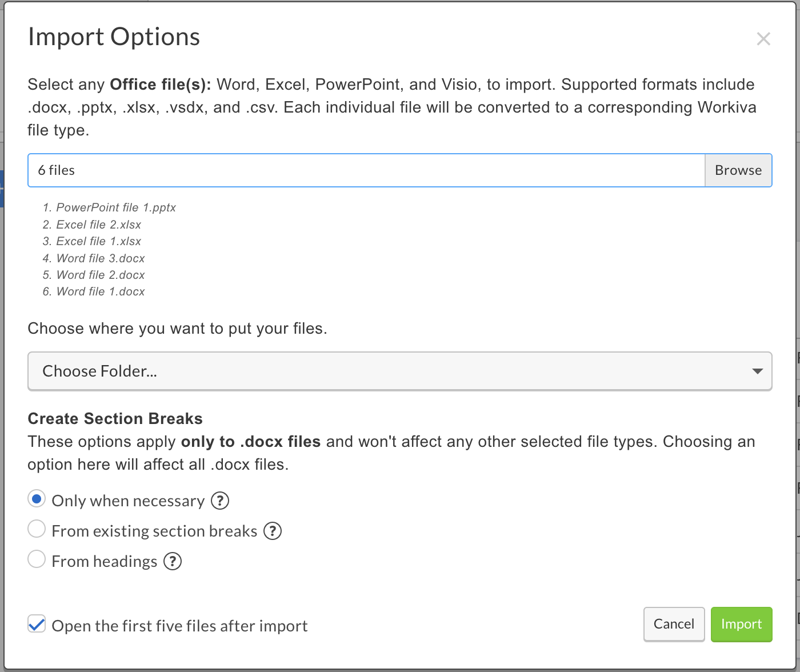
Task: Select From headings radio option
Action: pyautogui.click(x=37, y=559)
